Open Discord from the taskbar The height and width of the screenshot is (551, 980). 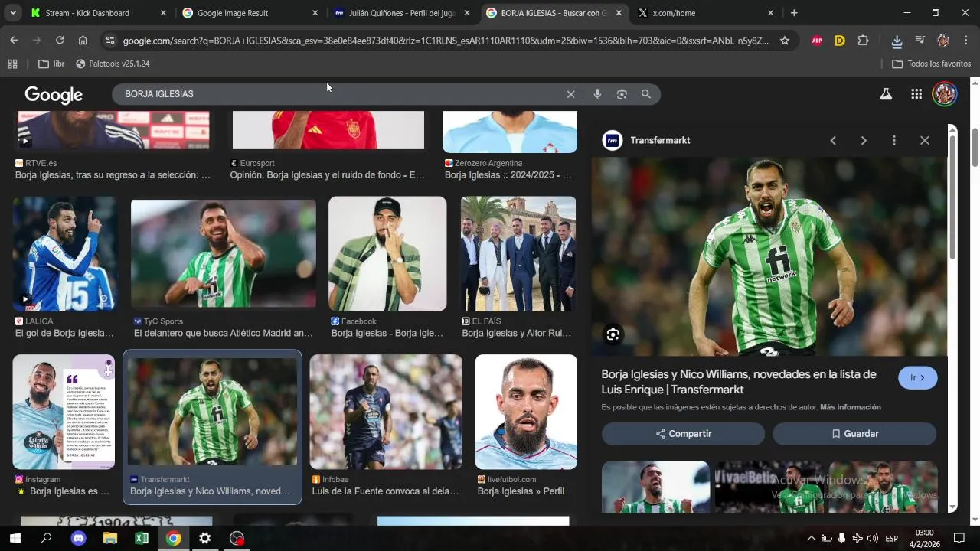(x=78, y=538)
